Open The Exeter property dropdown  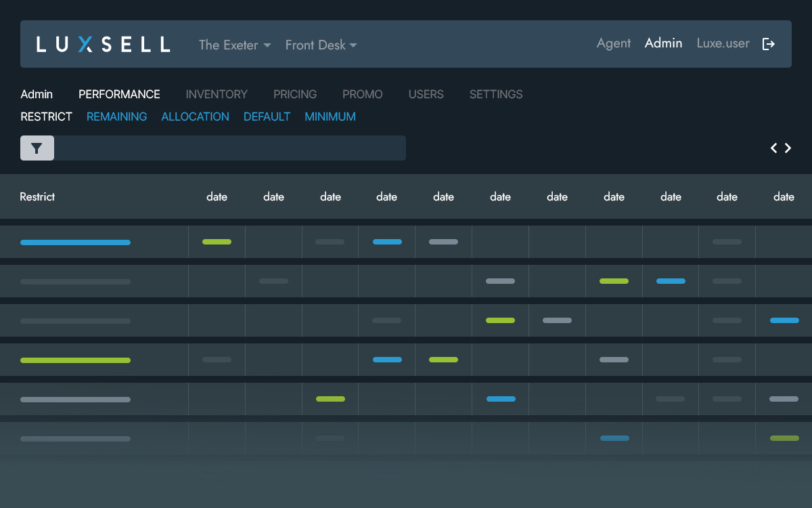(234, 45)
